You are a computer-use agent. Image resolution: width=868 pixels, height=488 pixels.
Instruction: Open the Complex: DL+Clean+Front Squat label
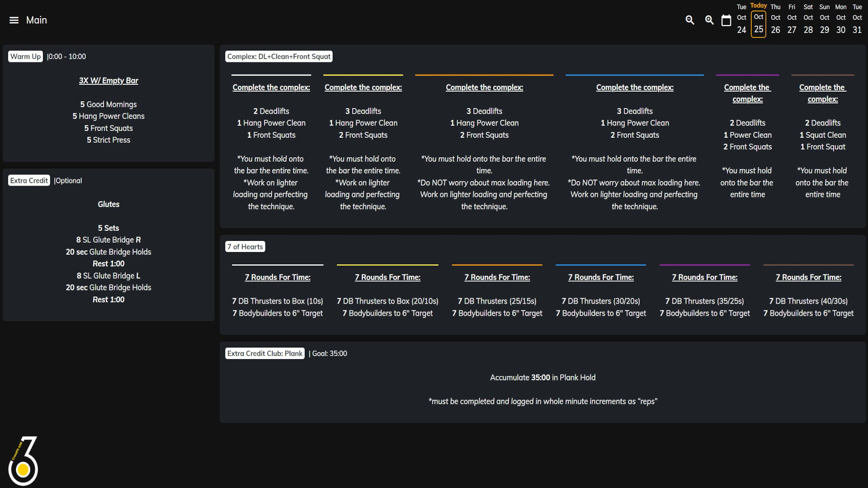pos(278,56)
